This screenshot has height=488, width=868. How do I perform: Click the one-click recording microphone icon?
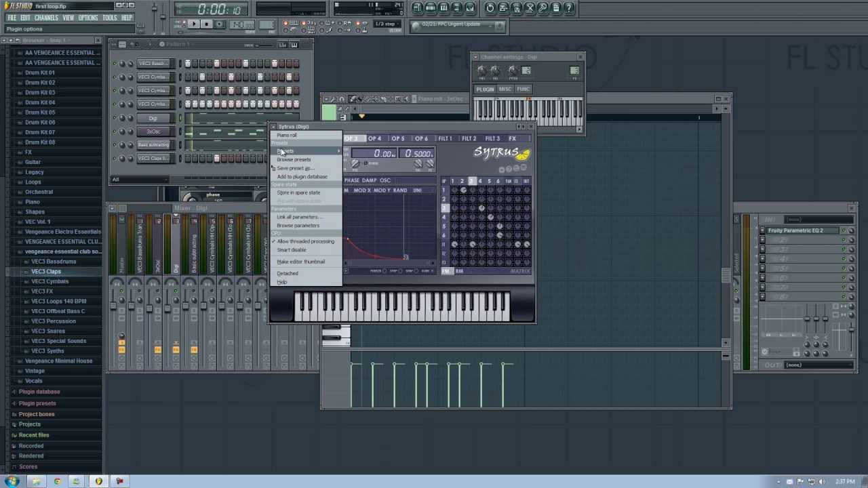[x=542, y=8]
